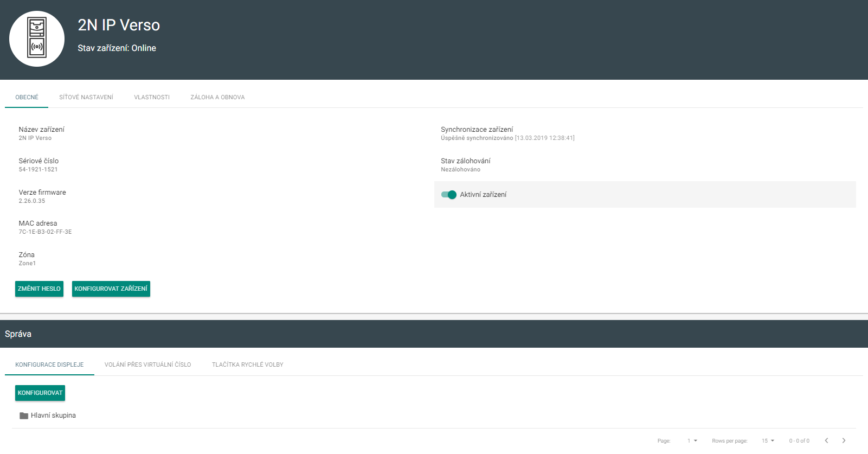Open the Tlačítka rychlé volby tab
The width and height of the screenshot is (868, 454).
pyautogui.click(x=248, y=365)
